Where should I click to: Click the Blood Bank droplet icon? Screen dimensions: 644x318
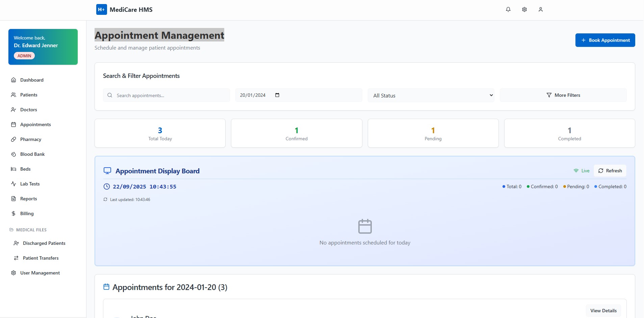(x=14, y=154)
